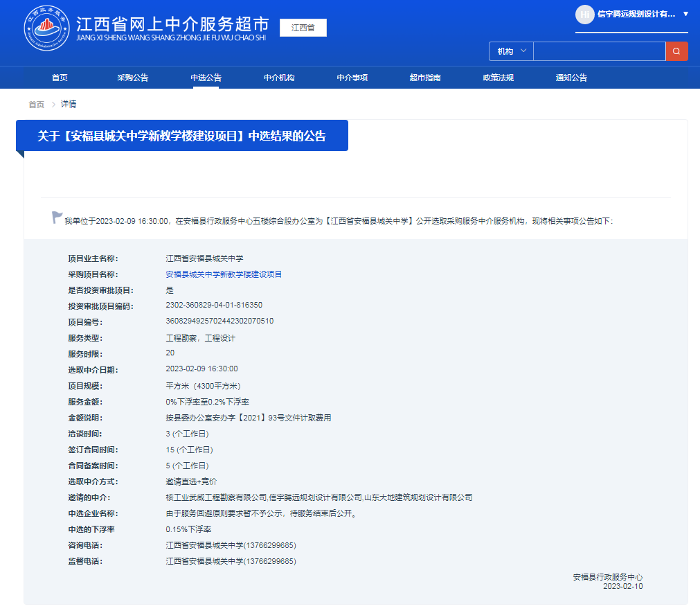Switch to the 中选公告 section
700x611 pixels.
[206, 78]
